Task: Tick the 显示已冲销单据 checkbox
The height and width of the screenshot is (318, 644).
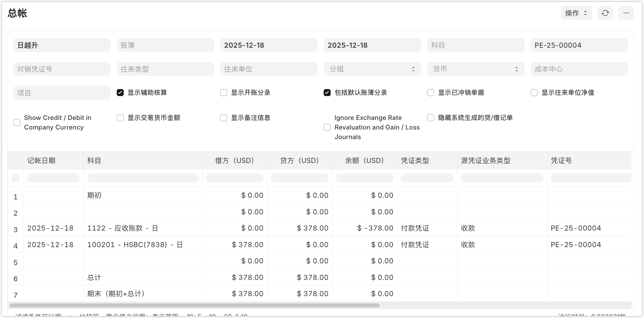Action: click(x=430, y=93)
